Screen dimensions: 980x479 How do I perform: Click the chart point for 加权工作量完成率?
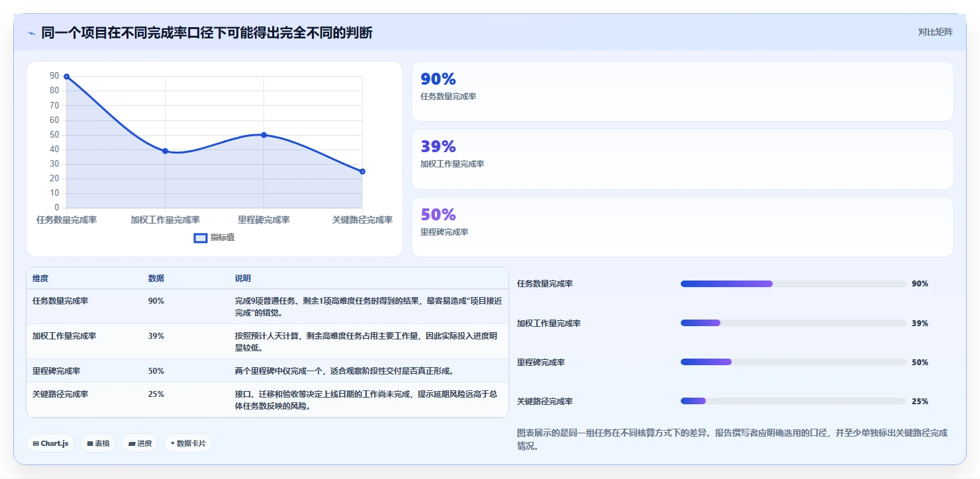pos(166,151)
